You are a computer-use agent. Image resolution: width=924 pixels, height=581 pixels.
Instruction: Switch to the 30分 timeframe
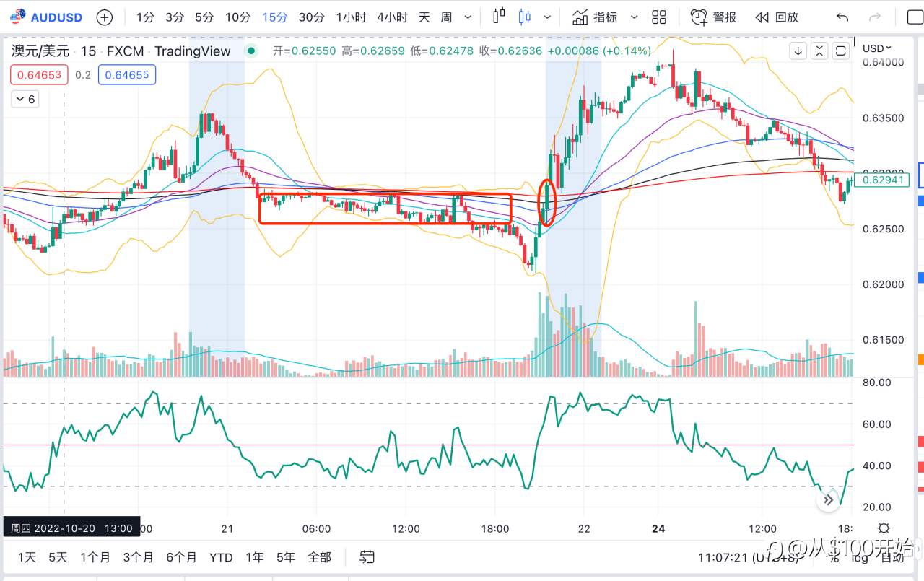311,17
